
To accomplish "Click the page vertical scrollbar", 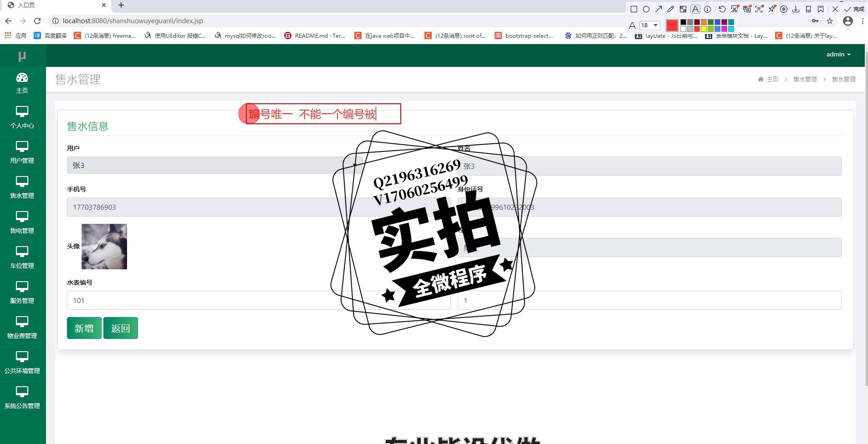I will pos(866,218).
